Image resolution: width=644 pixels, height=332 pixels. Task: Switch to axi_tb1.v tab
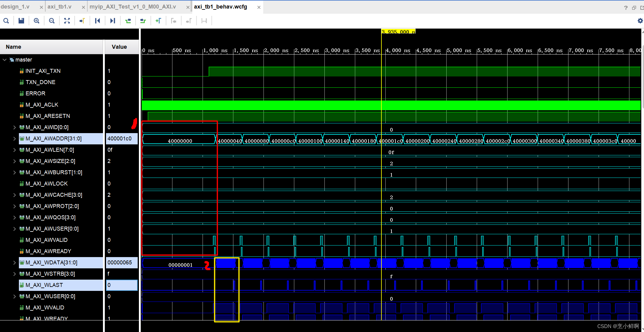(59, 7)
